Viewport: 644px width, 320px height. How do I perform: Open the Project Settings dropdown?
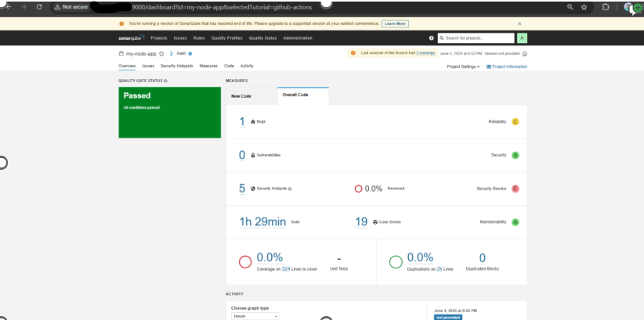(463, 67)
